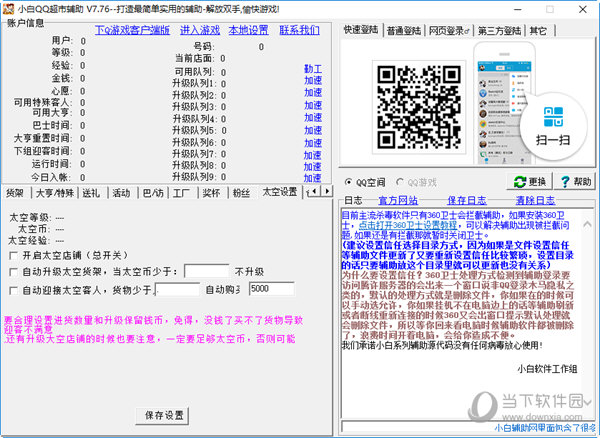The image size is (600, 438).
Task: Click the question mark 帮助 button
Action: pos(577,182)
